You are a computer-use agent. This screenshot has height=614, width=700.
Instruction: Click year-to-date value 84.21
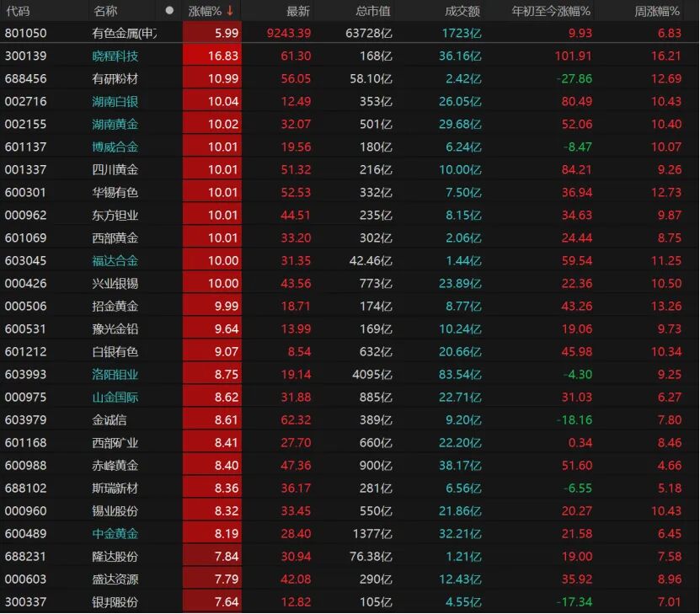[x=577, y=169]
